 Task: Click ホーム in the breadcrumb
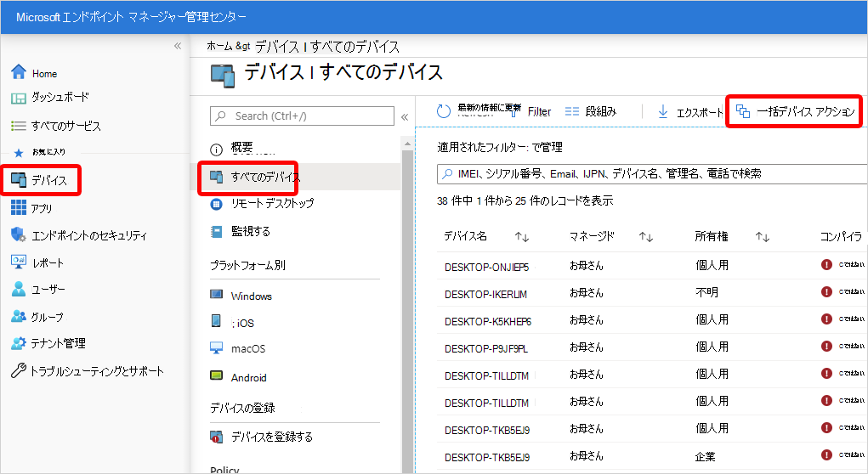[x=219, y=47]
